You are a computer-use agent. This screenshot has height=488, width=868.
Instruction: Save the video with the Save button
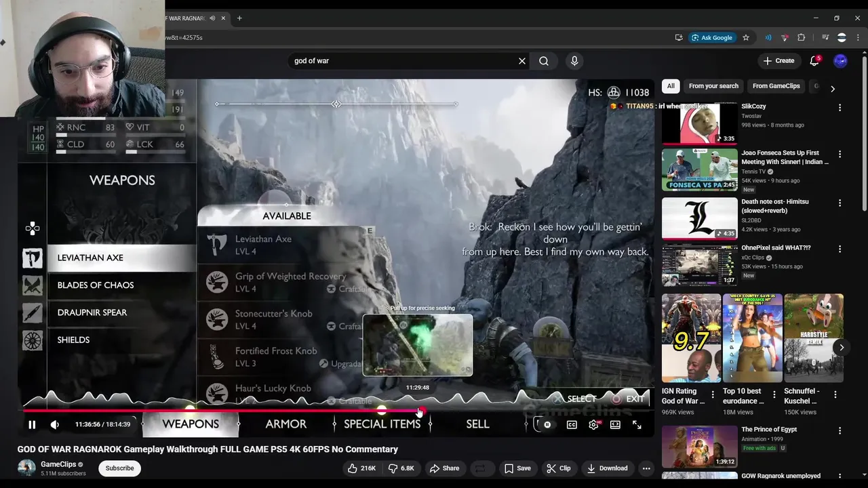click(517, 468)
